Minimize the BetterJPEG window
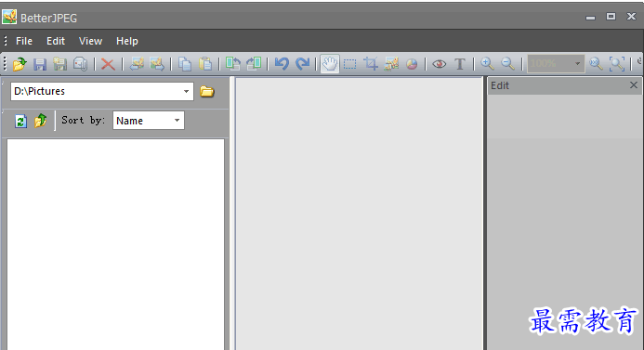Screen dimensions: 644x350 point(591,18)
